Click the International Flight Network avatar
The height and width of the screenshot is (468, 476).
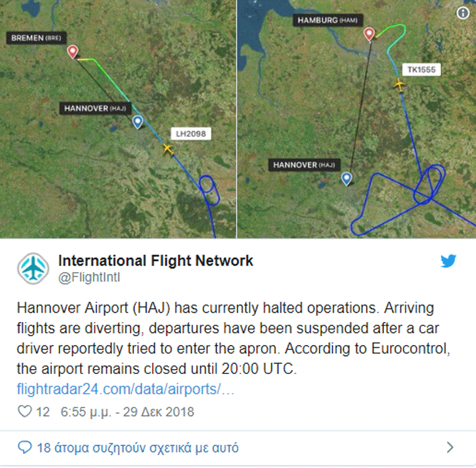[33, 268]
